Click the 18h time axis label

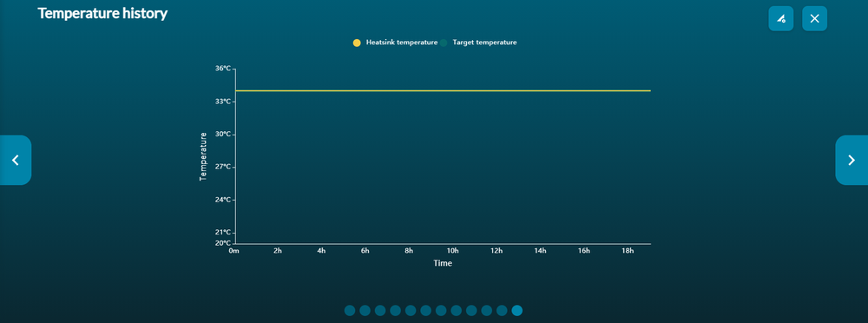(x=628, y=251)
